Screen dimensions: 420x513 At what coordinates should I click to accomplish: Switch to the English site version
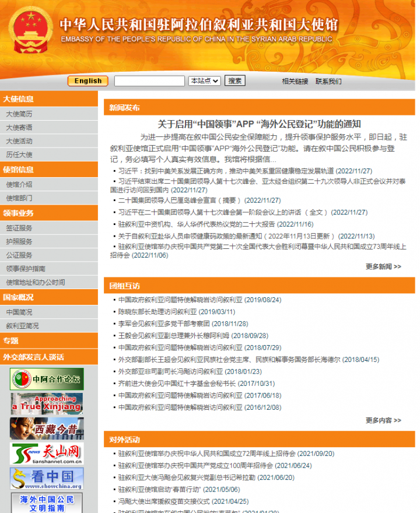click(87, 81)
